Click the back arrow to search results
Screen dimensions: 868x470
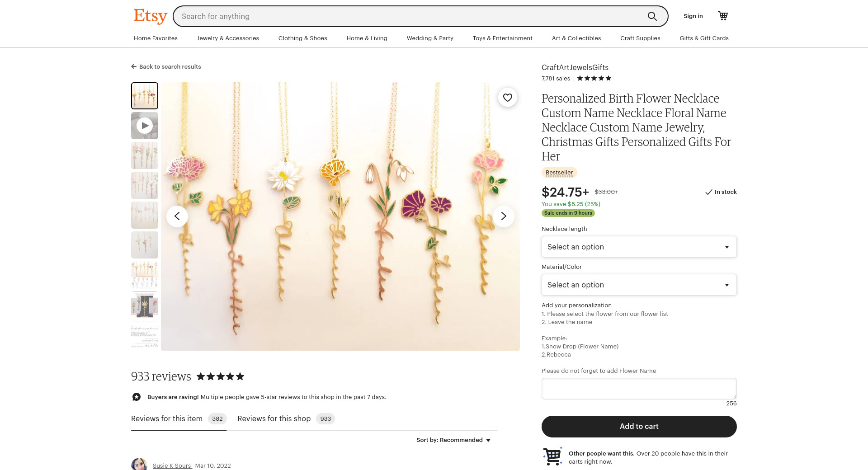point(134,66)
